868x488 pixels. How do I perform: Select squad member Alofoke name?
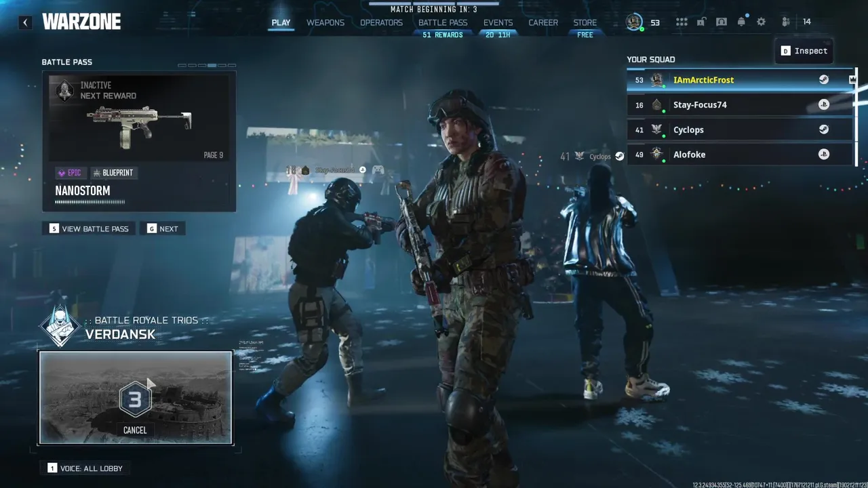[689, 155]
